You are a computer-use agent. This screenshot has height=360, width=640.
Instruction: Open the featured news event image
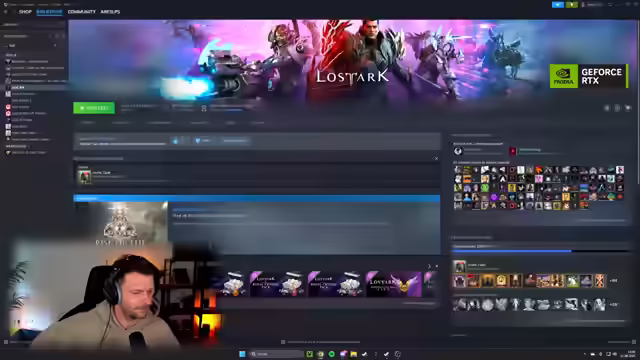click(120, 224)
